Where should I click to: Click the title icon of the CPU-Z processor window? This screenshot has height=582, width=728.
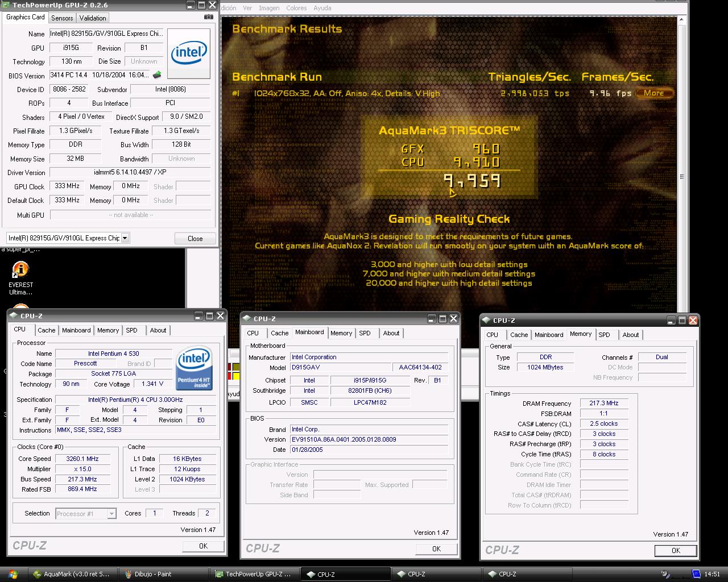[x=14, y=315]
